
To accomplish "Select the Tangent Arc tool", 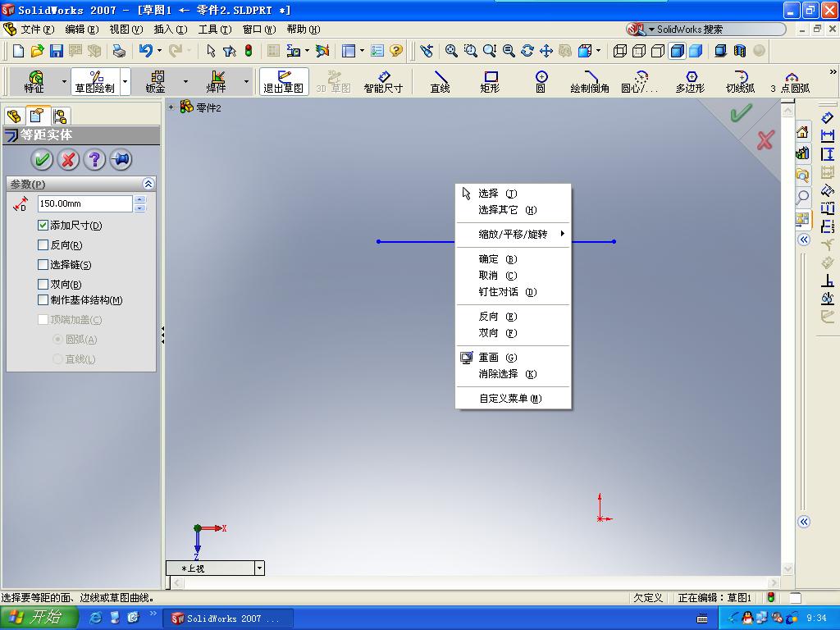I will point(741,81).
